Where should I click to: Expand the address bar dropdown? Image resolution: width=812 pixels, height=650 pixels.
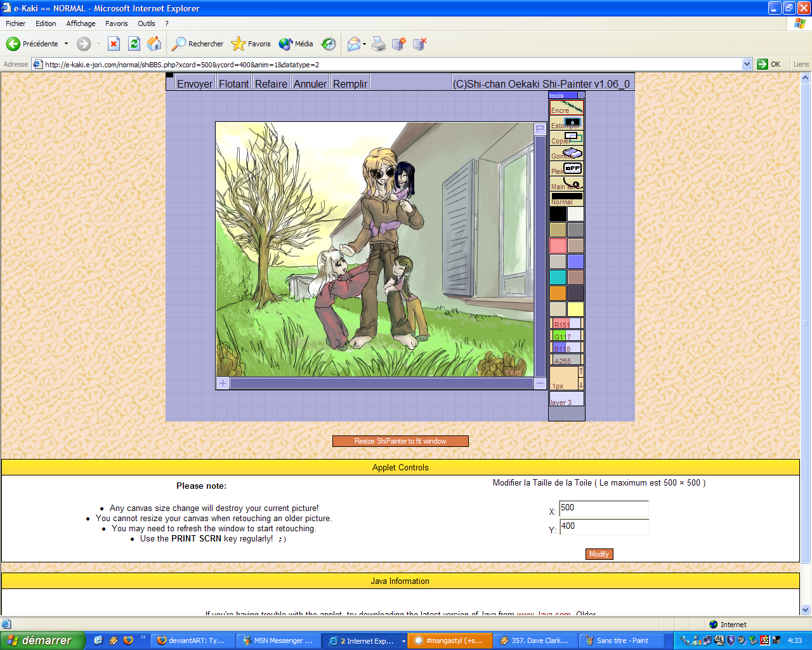point(747,64)
